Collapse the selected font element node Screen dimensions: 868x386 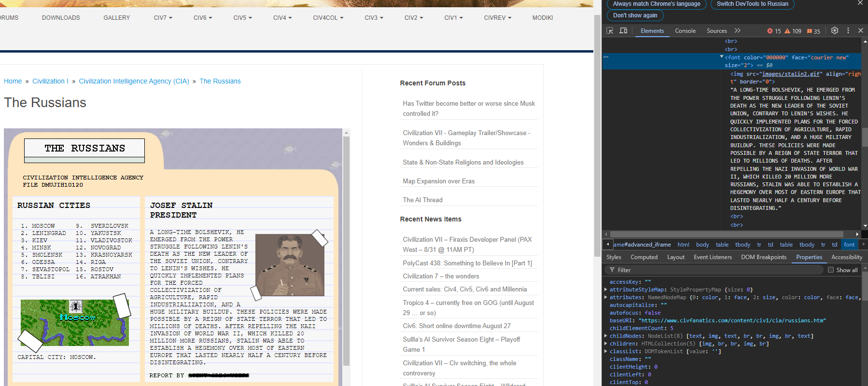722,57
